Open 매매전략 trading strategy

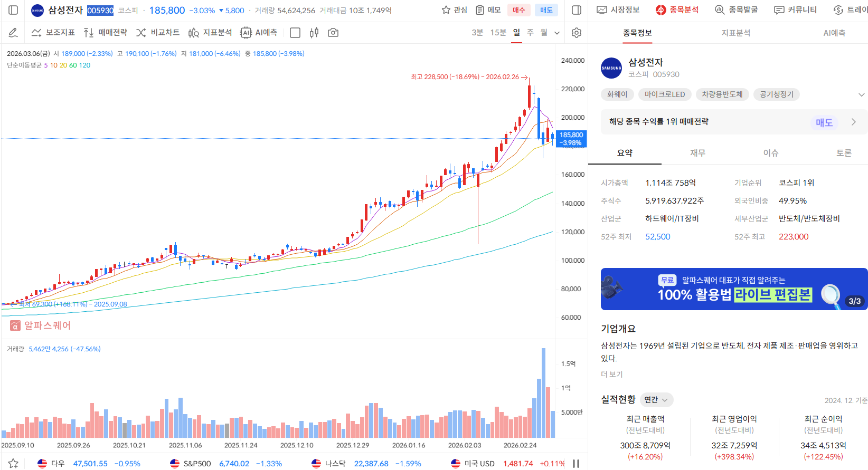106,33
